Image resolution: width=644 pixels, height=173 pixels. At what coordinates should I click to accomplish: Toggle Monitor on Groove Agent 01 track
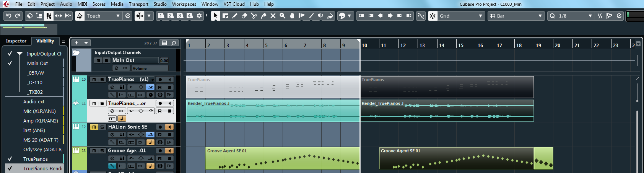pyautogui.click(x=169, y=150)
